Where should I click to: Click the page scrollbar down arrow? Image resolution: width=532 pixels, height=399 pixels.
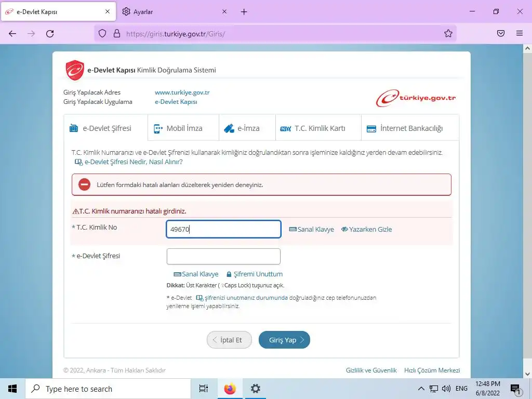(527, 374)
